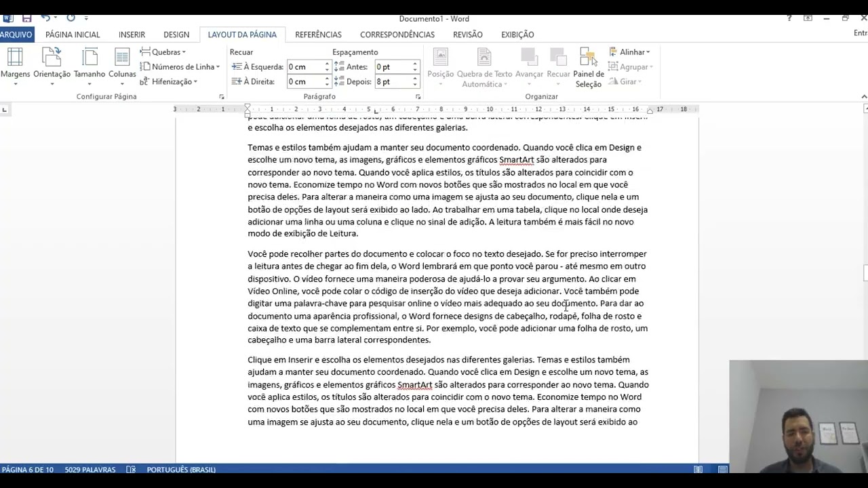Click the À Direita indent spinner arrows
The height and width of the screenshot is (488, 868).
click(x=327, y=81)
